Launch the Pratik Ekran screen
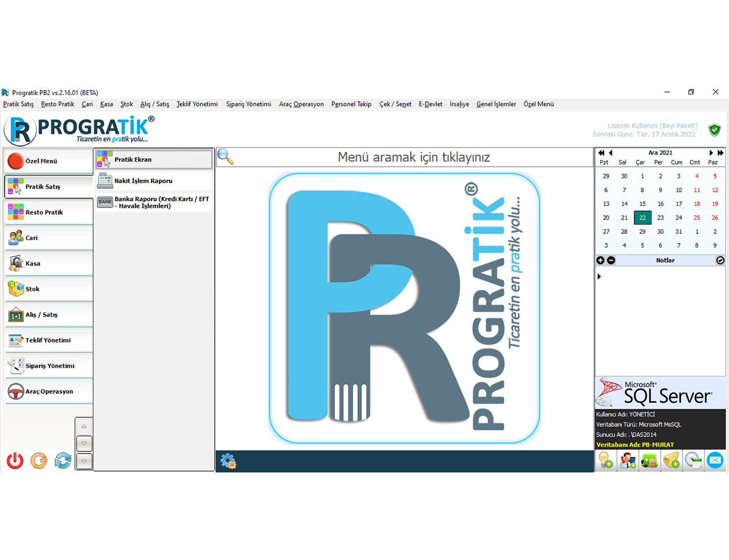The image size is (729, 560). click(x=154, y=159)
